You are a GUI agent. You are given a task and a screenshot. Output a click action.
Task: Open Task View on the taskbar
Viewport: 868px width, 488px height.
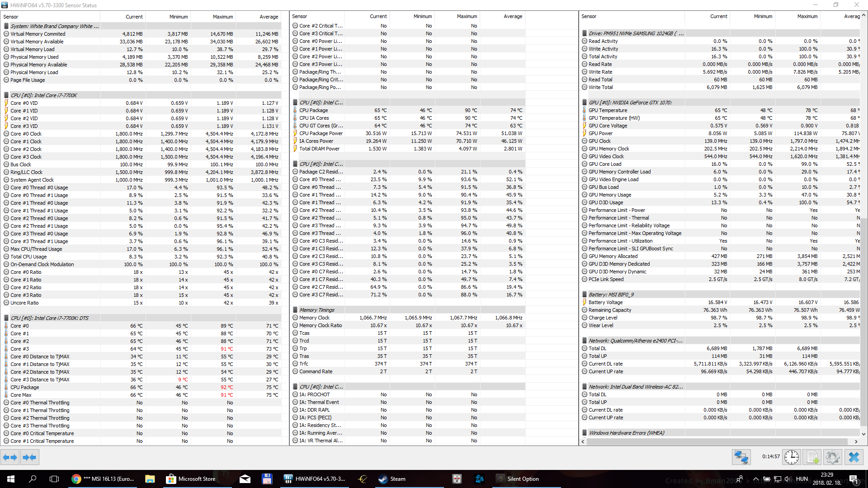pos(54,479)
